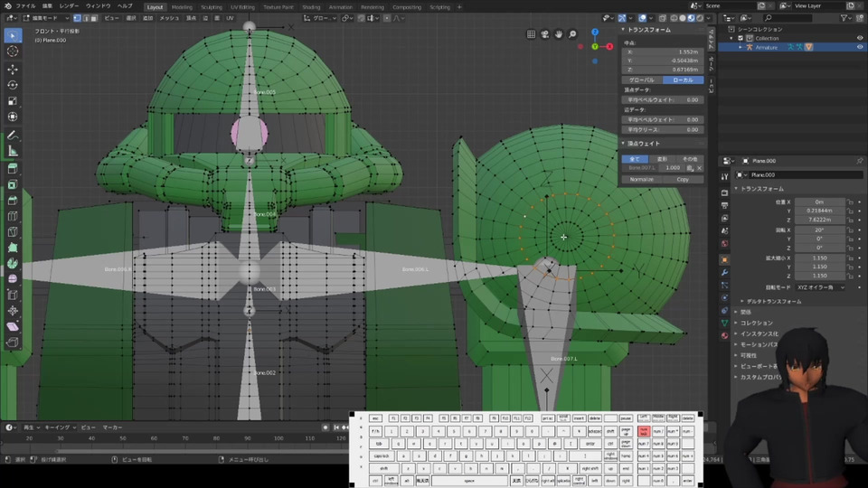Screen dimensions: 868x488
Task: Select the Select Box tool
Action: [x=12, y=35]
